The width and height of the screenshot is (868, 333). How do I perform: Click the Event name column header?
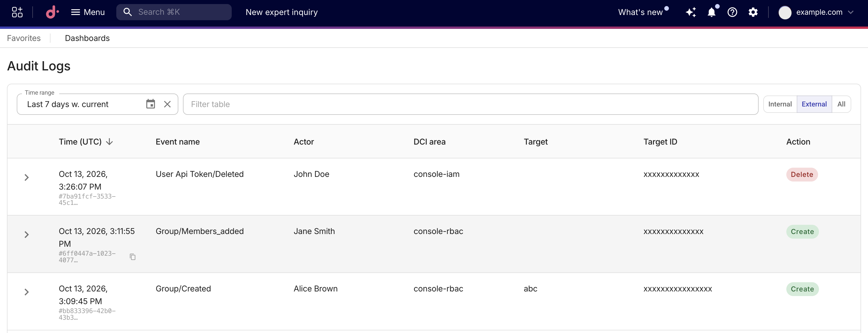[x=177, y=142]
